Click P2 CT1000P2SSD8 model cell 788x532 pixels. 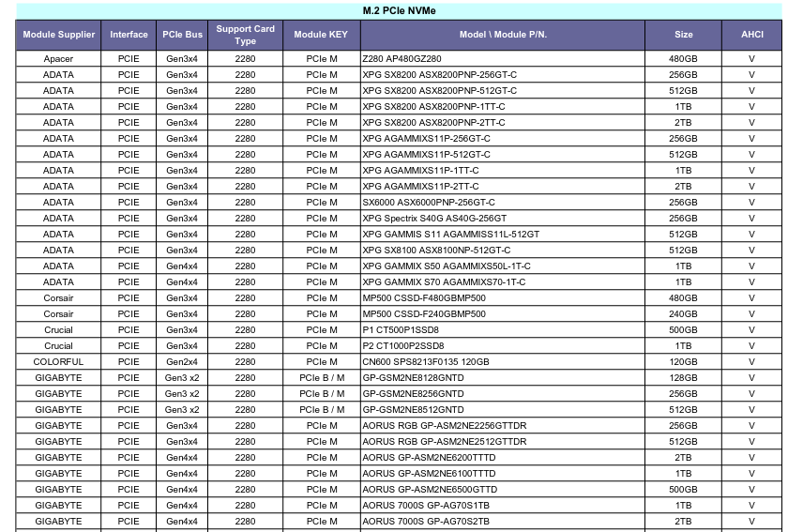503,346
